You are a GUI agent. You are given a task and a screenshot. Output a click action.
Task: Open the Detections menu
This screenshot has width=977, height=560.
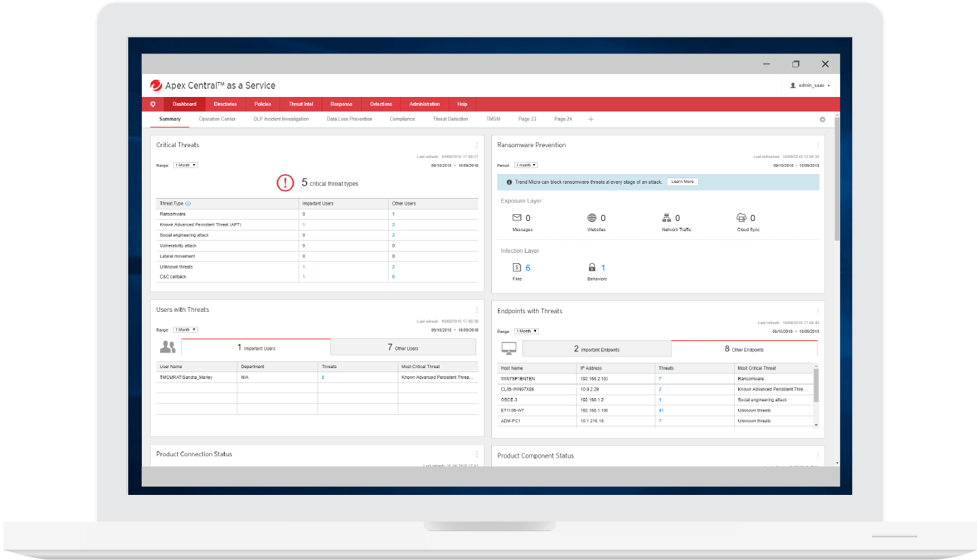click(381, 104)
